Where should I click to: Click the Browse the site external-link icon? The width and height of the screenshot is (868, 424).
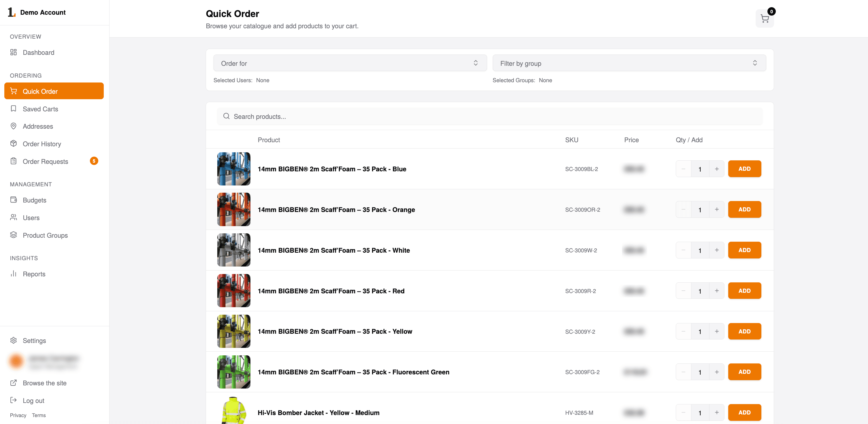point(14,383)
